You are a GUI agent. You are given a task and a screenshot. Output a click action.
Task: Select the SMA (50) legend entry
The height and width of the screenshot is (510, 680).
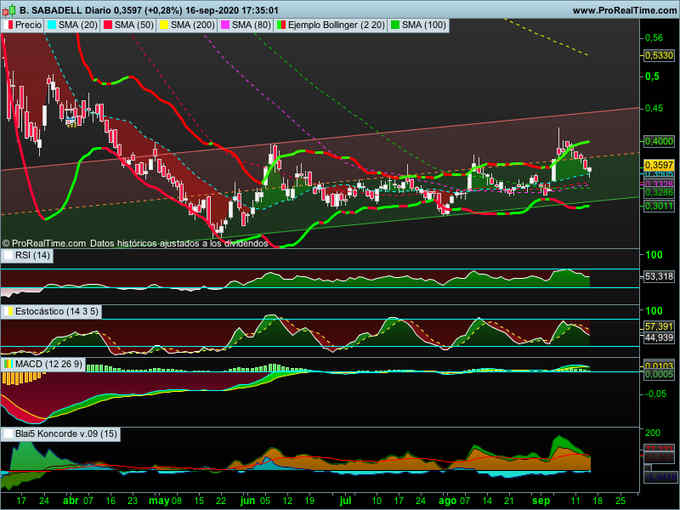[129, 25]
